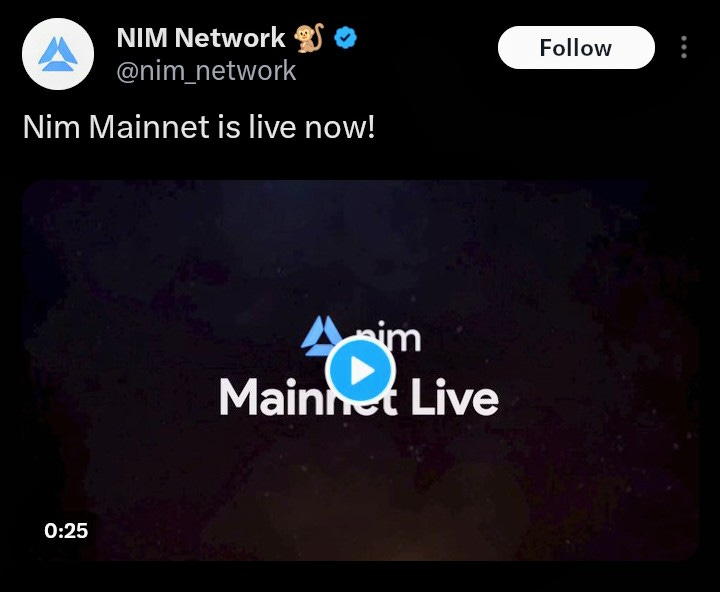Select the "Nim Mainnet is live now!" text
The height and width of the screenshot is (592, 720).
click(199, 127)
